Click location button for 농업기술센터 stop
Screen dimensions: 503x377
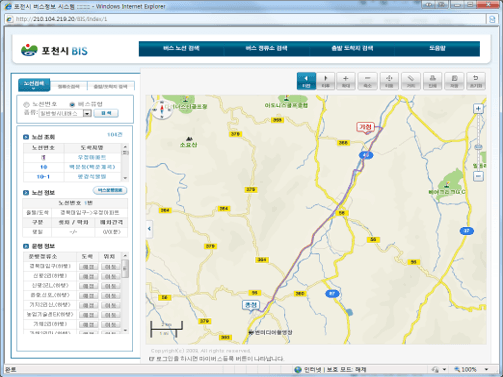[110, 315]
